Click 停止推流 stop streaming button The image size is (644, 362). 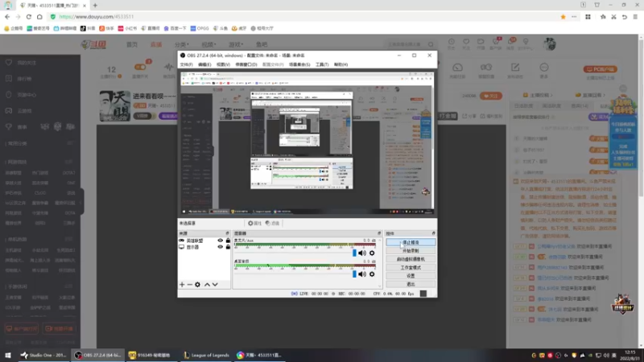tap(411, 243)
